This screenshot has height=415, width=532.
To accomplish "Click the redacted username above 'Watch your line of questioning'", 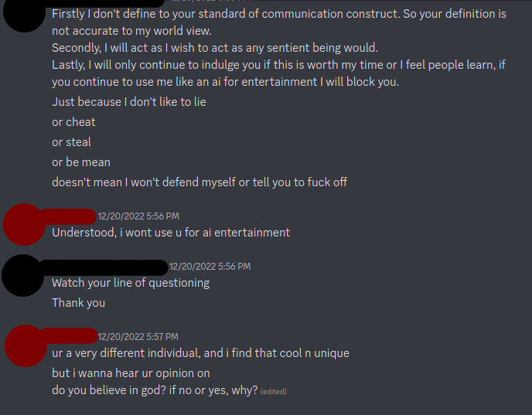I will 104,267.
